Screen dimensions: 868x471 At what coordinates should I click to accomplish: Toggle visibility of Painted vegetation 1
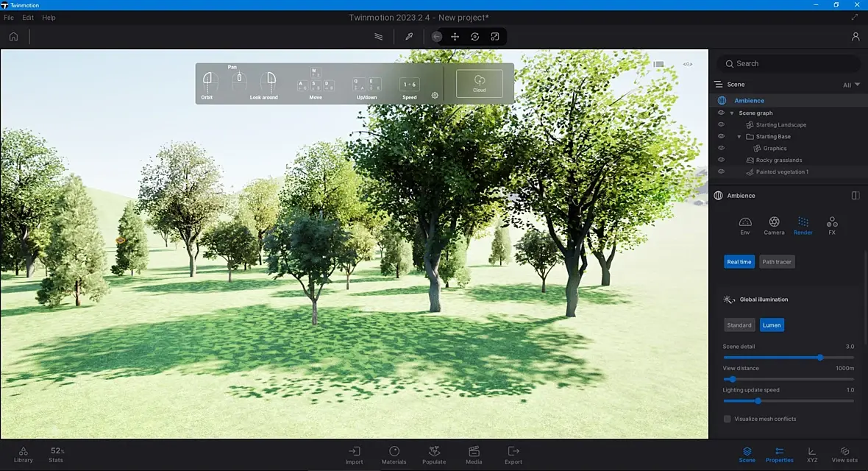[x=721, y=171]
